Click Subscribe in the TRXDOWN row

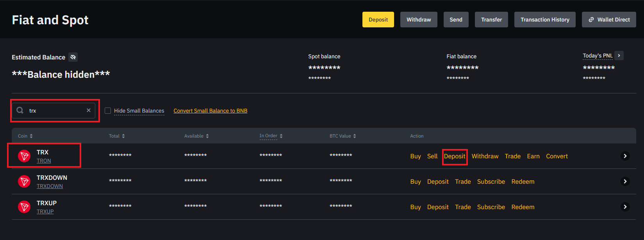pos(491,181)
